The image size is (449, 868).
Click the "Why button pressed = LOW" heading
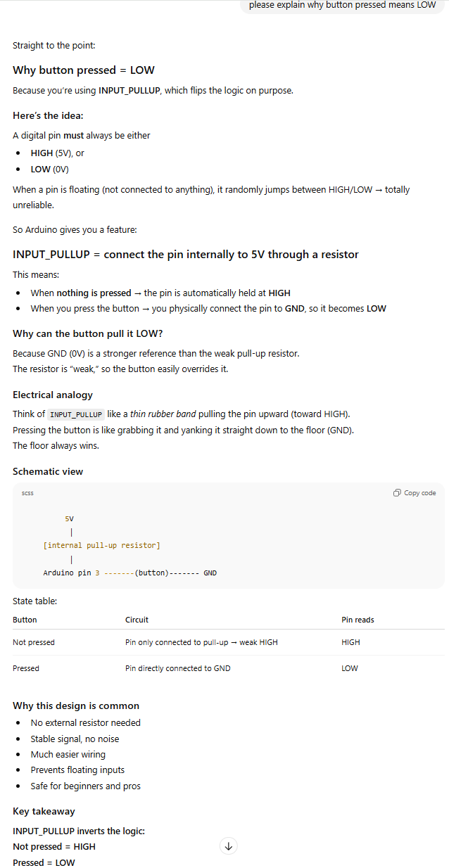(84, 70)
